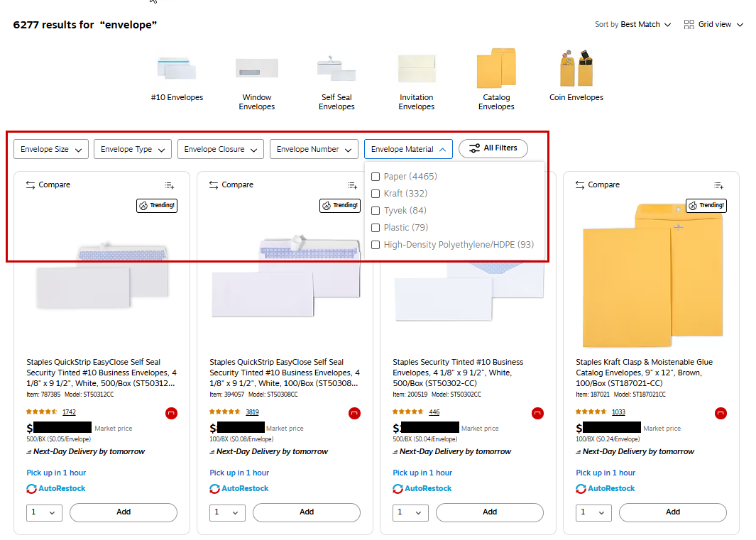Expand the Envelope Size filter dropdown
The height and width of the screenshot is (540, 756).
(x=51, y=150)
